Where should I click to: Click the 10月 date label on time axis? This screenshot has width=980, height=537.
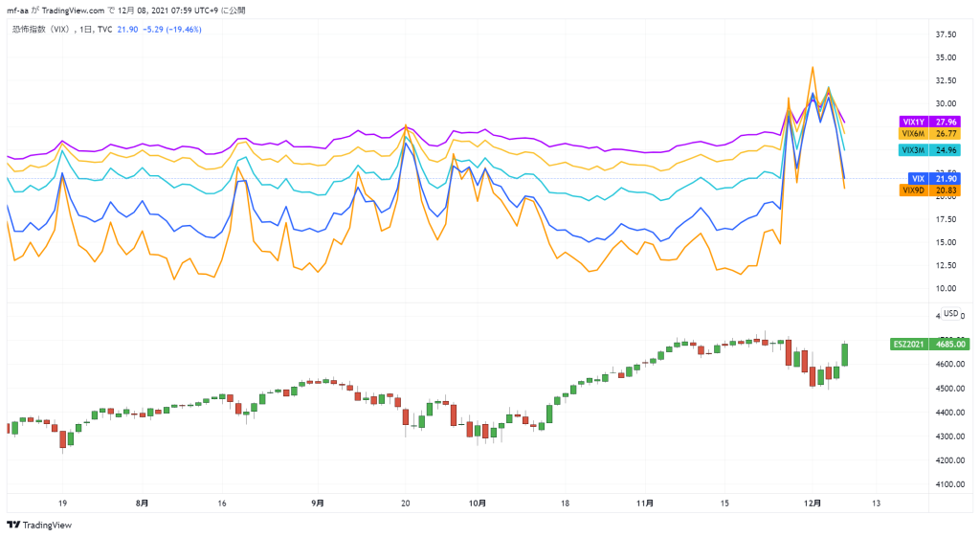click(x=478, y=503)
